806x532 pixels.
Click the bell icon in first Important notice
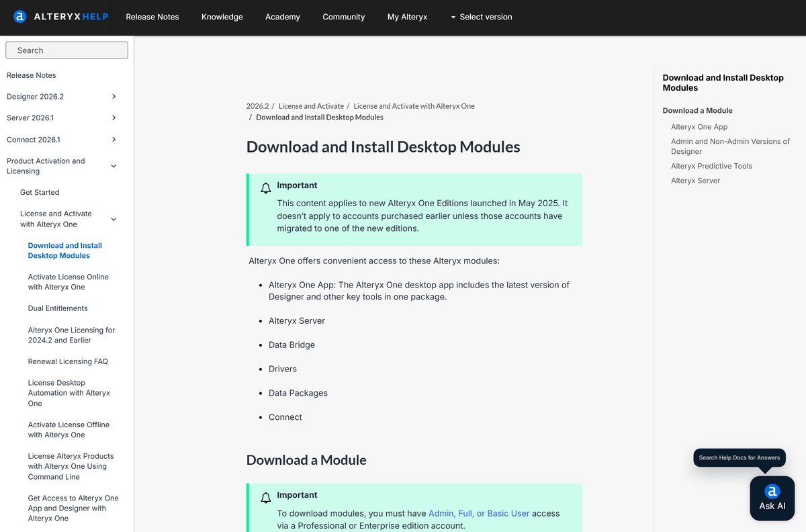[266, 188]
